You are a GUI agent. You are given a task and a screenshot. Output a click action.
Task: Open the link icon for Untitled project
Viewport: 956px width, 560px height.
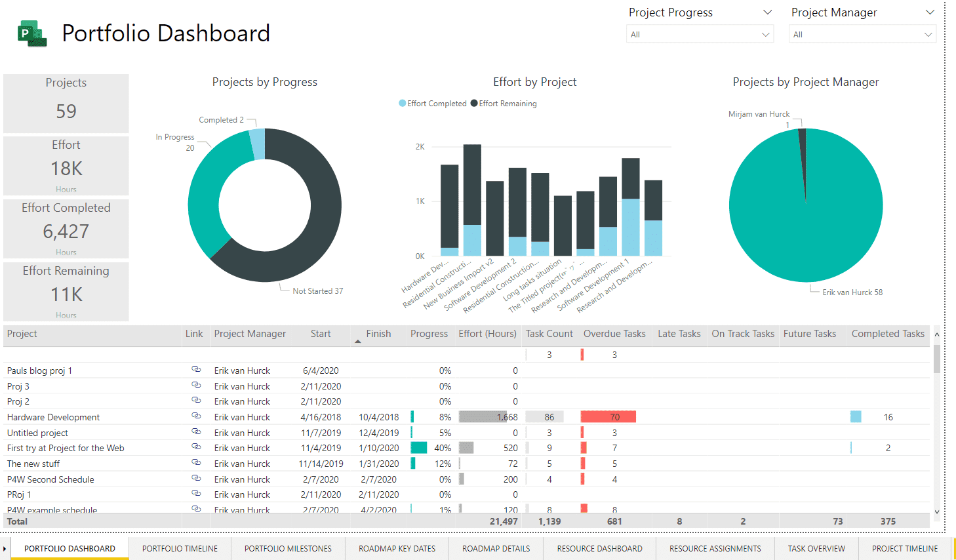pos(195,431)
